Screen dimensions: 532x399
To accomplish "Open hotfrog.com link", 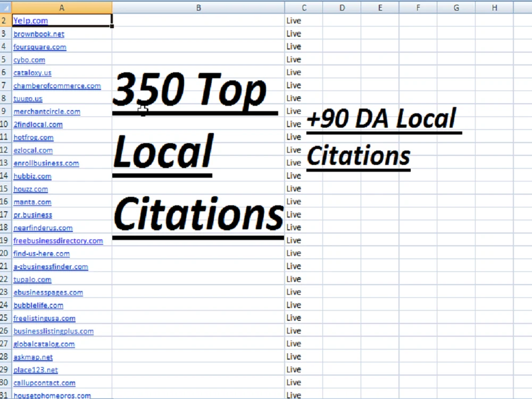I will (x=33, y=137).
